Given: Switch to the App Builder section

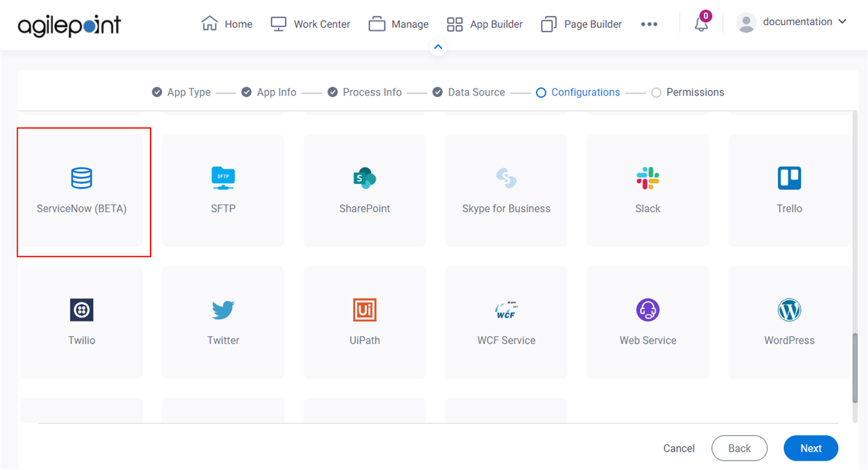Looking at the screenshot, I should (484, 24).
